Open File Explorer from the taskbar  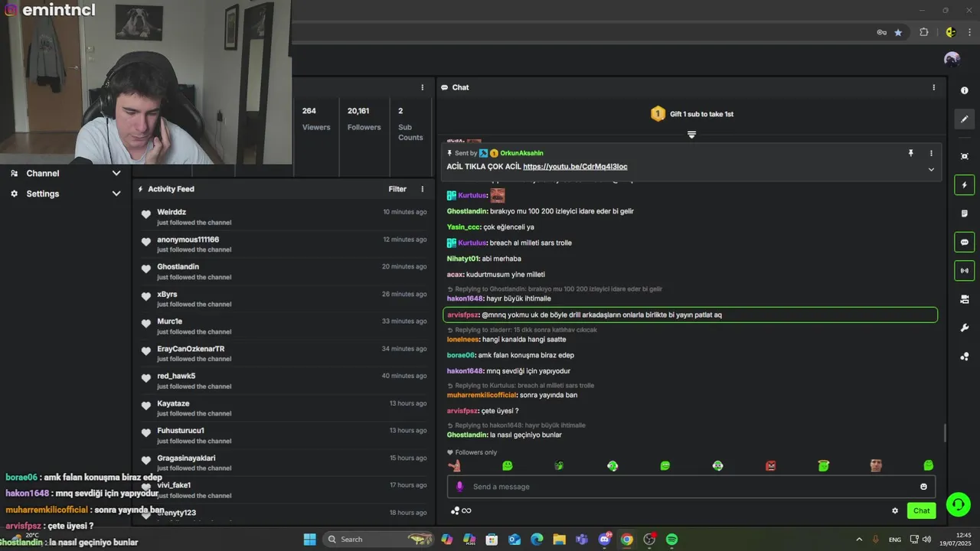pyautogui.click(x=560, y=540)
